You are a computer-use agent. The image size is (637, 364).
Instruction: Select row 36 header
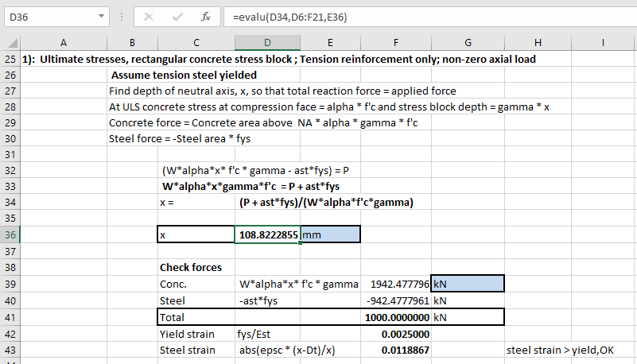tap(10, 234)
